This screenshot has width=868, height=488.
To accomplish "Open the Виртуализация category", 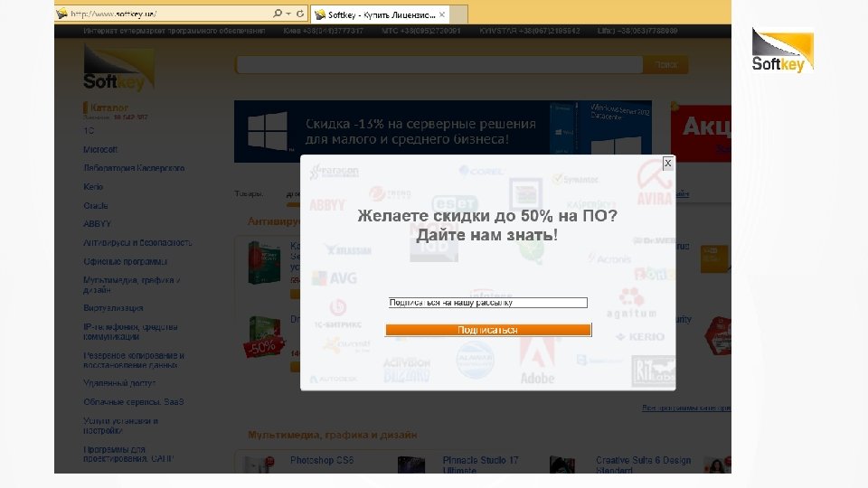I will [x=113, y=308].
